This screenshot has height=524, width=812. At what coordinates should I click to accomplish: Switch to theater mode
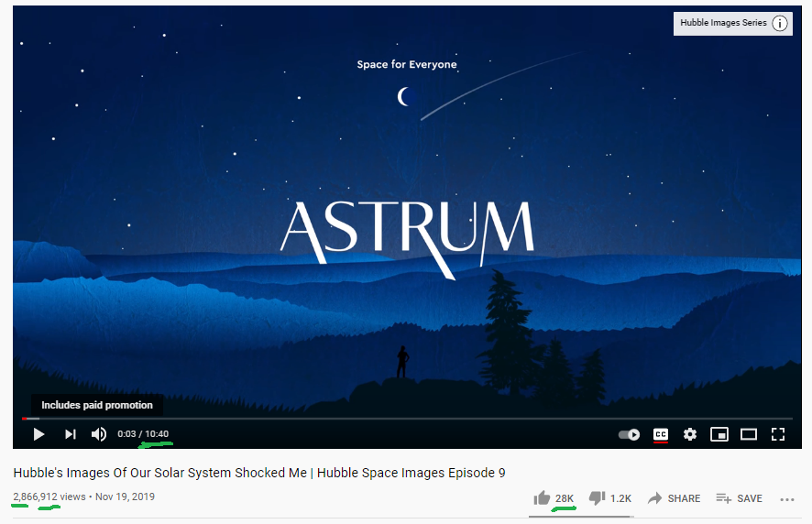click(x=748, y=434)
